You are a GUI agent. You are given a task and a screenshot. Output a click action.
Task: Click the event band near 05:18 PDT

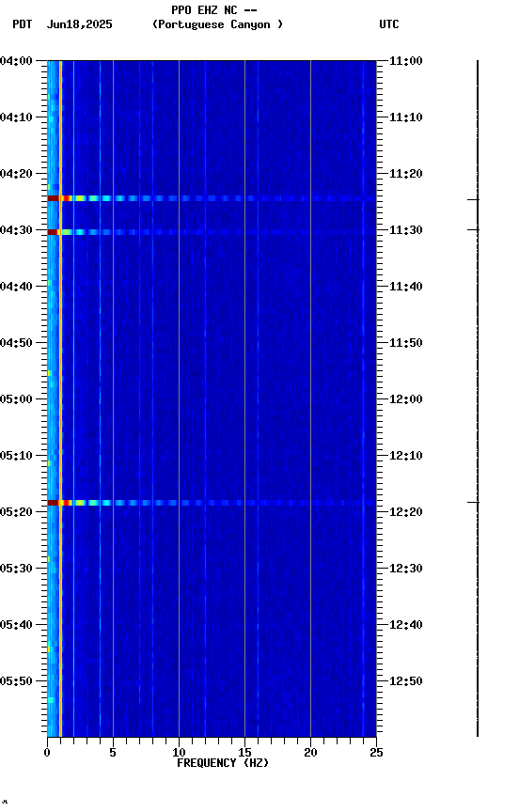(212, 504)
